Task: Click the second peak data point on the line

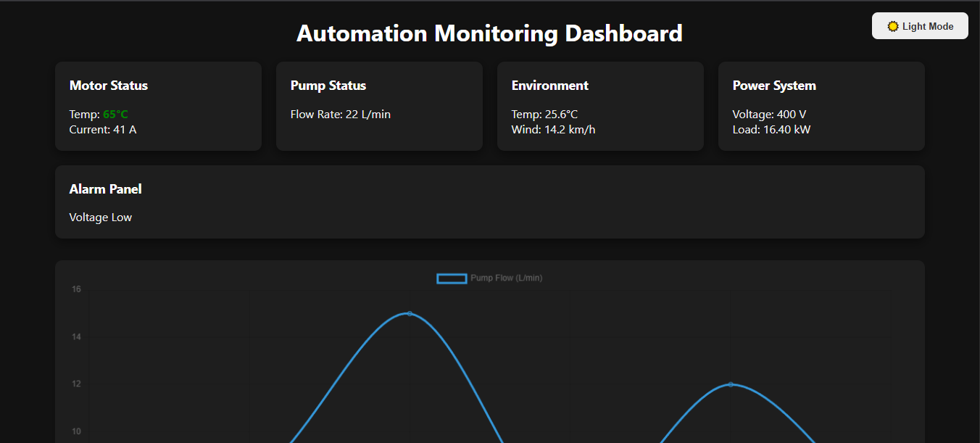Action: pos(729,385)
